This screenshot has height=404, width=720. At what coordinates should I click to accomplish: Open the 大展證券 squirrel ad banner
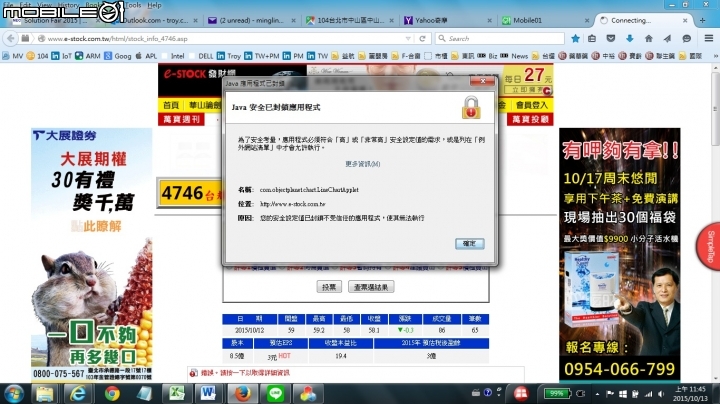coord(91,254)
